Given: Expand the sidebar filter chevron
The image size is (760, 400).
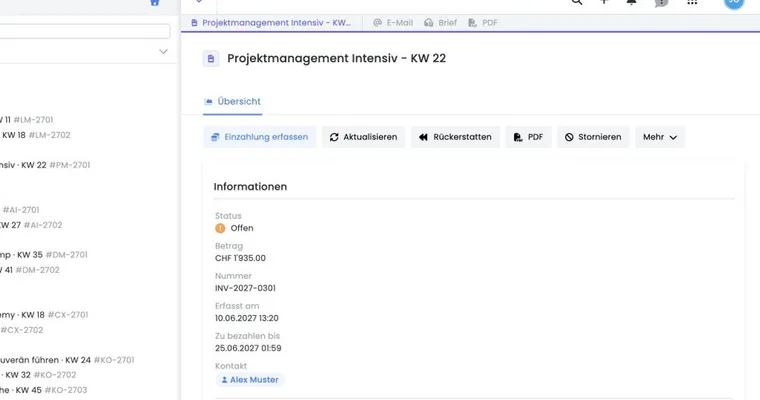Looking at the screenshot, I should click(163, 51).
